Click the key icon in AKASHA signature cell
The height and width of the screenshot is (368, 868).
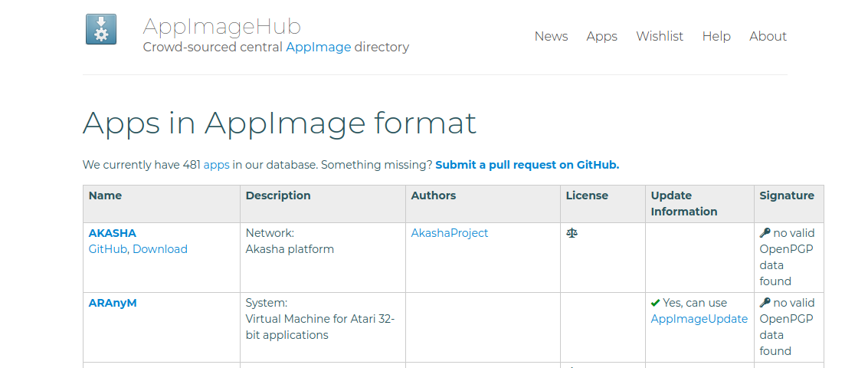765,233
